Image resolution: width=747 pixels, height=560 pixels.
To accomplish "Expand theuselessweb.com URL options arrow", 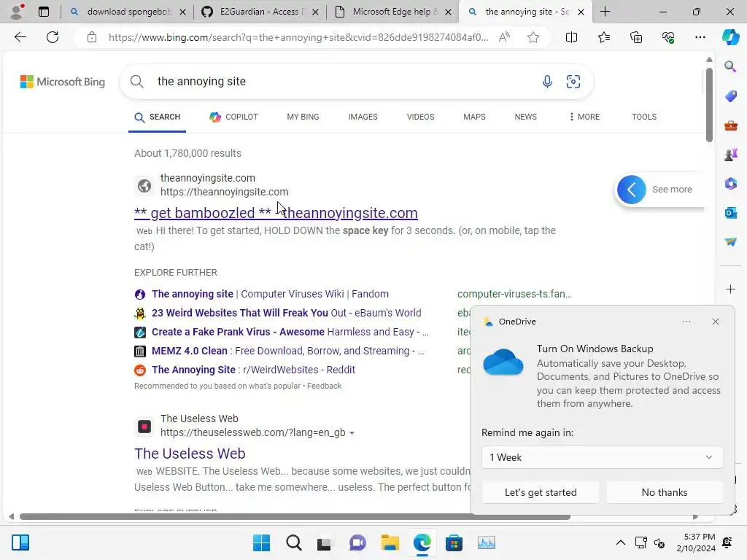I will tap(352, 433).
